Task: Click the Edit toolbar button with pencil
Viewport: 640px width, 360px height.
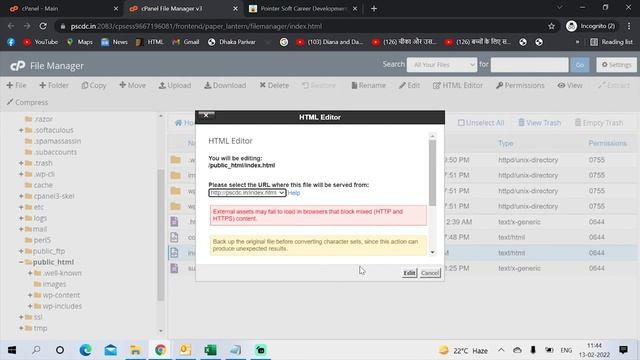Action: pos(409,85)
